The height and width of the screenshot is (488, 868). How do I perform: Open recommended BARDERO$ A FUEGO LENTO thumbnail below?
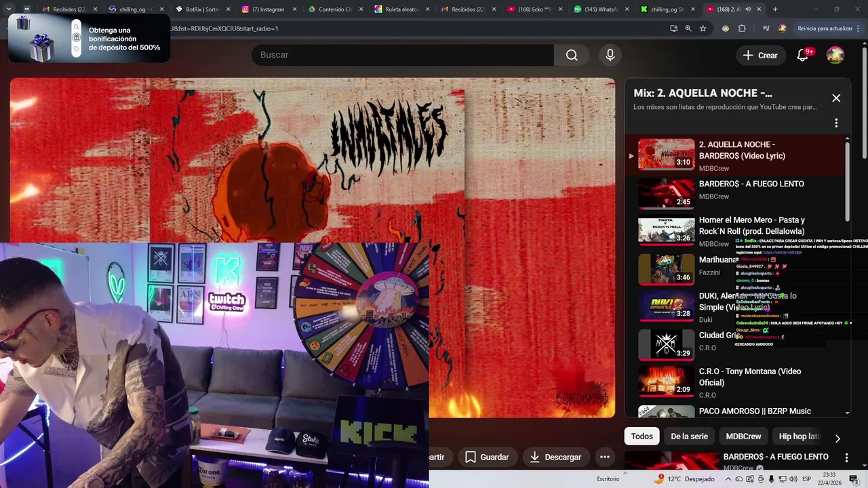tap(672, 462)
